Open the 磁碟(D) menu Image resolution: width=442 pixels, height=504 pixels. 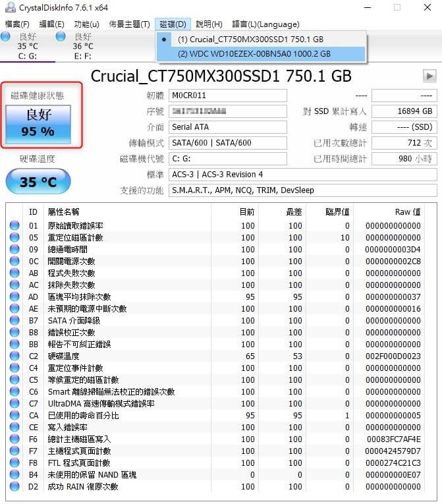173,24
